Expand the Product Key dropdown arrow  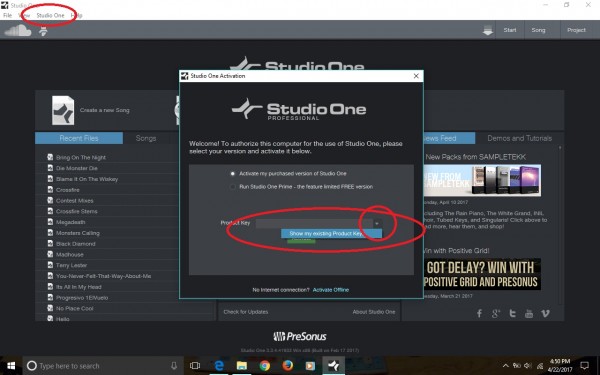tap(377, 223)
